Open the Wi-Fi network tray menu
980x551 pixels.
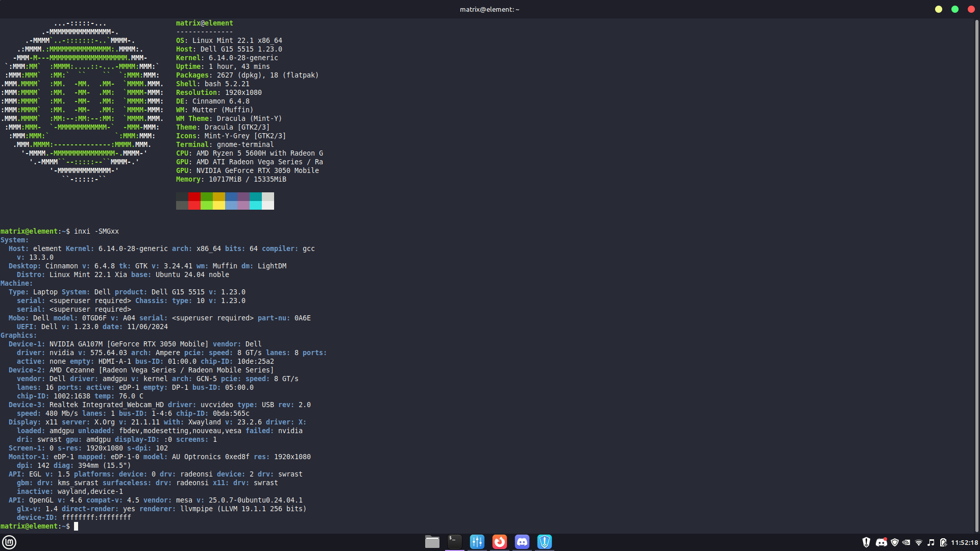point(919,542)
